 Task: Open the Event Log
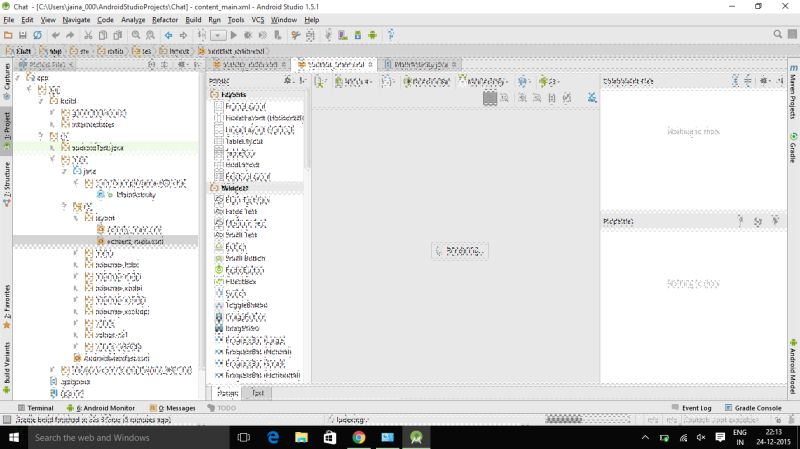point(691,408)
